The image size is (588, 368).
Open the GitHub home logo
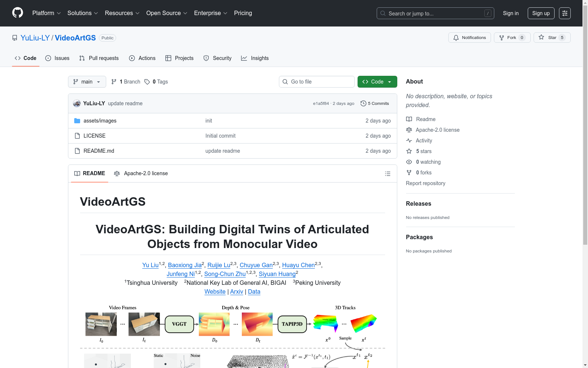[x=18, y=13]
